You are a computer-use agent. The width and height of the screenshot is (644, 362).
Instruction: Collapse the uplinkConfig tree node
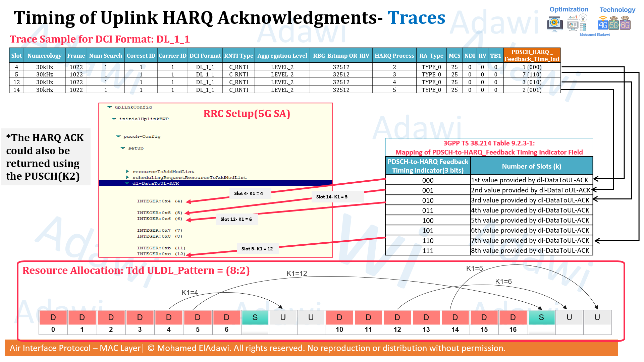110,107
